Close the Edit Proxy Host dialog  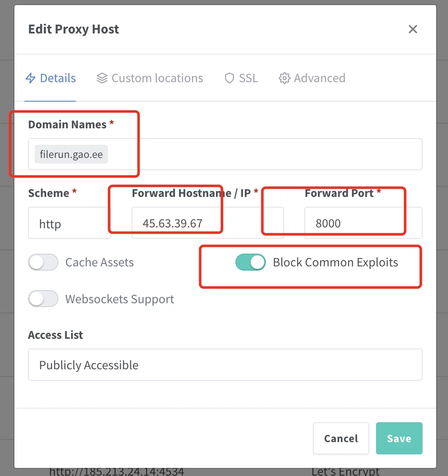click(413, 29)
